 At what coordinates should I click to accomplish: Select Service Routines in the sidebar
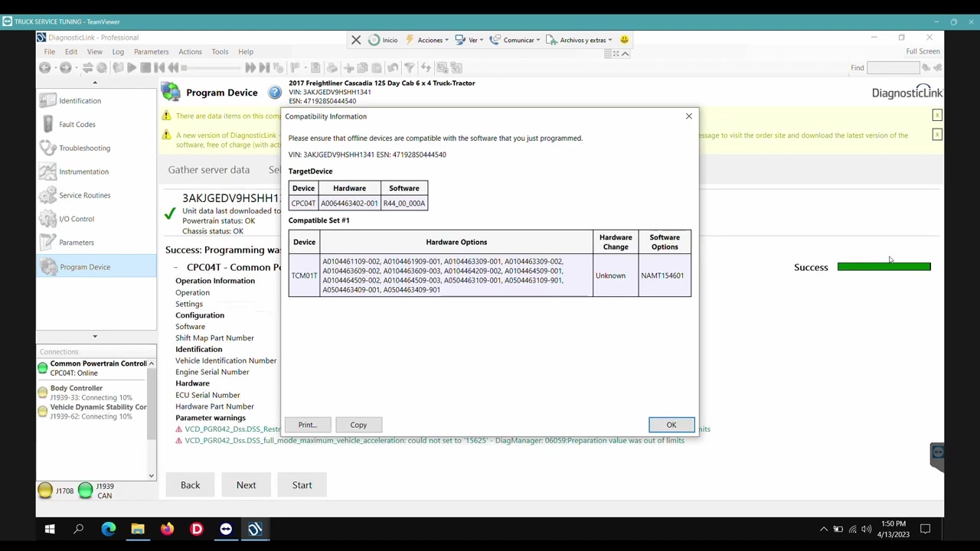coord(84,195)
